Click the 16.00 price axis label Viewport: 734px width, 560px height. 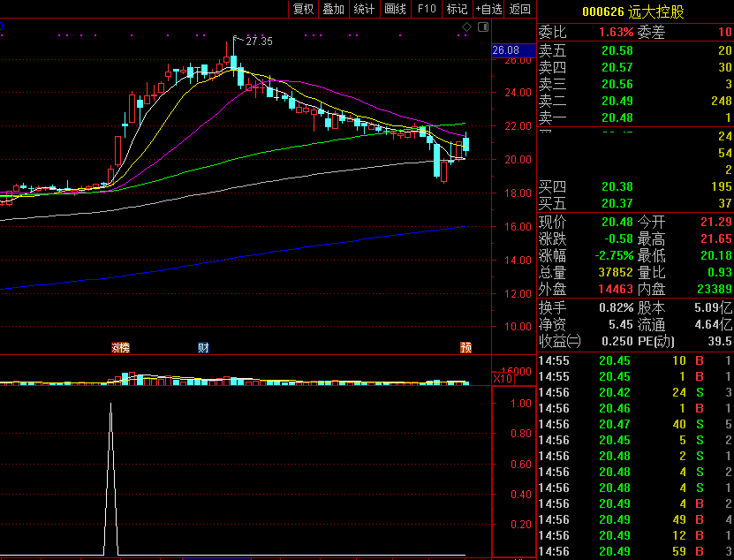tap(518, 227)
